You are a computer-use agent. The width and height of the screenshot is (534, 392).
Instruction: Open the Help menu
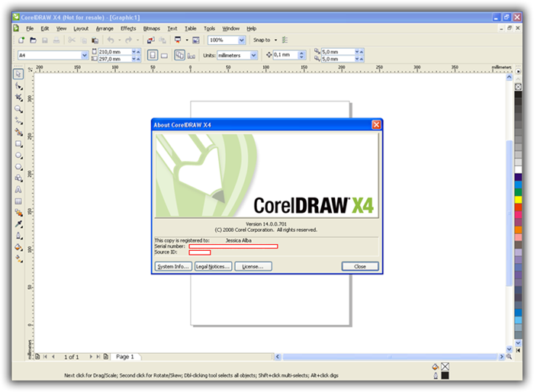click(251, 29)
